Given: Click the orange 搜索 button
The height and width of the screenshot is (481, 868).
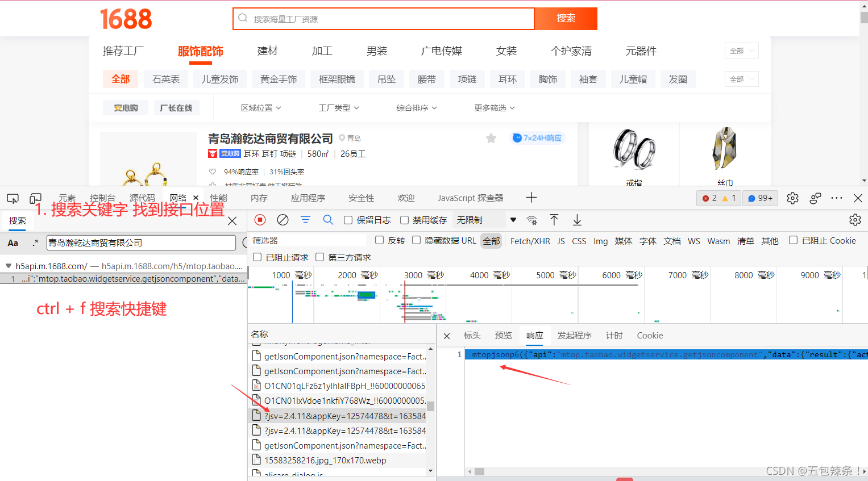Looking at the screenshot, I should 566,18.
